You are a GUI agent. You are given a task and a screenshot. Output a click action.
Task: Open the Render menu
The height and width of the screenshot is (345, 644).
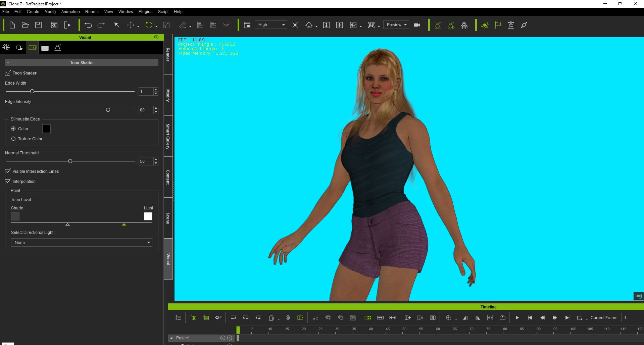[x=92, y=12]
